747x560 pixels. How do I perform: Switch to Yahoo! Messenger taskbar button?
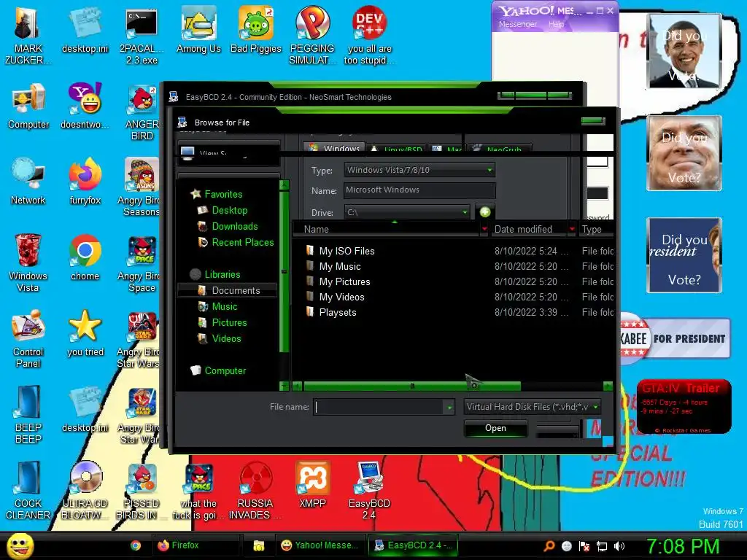tap(320, 545)
